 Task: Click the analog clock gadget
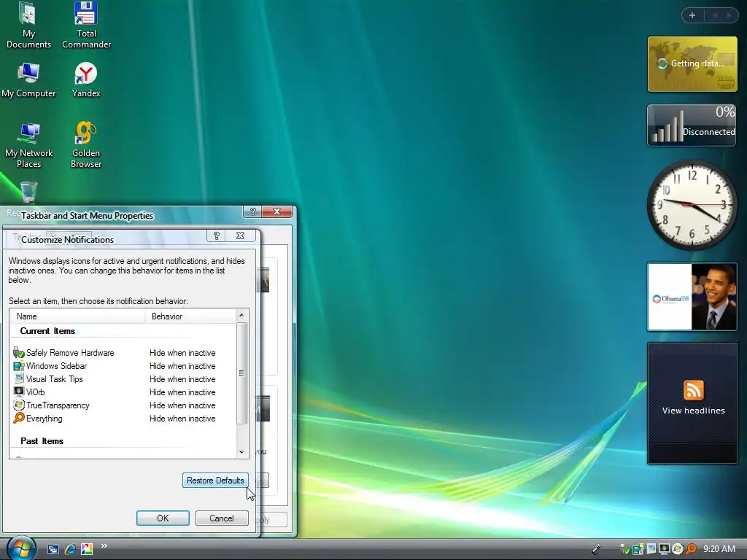click(692, 205)
